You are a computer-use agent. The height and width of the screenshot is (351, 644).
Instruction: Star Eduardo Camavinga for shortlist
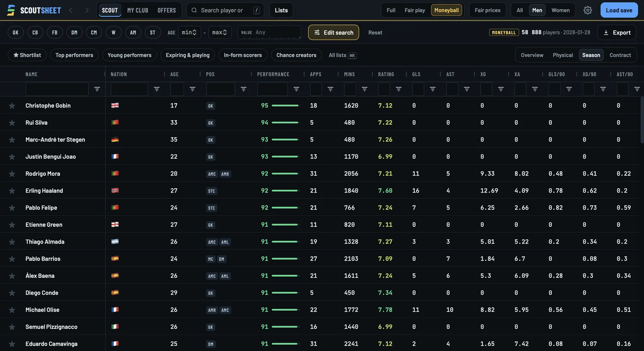click(x=12, y=344)
